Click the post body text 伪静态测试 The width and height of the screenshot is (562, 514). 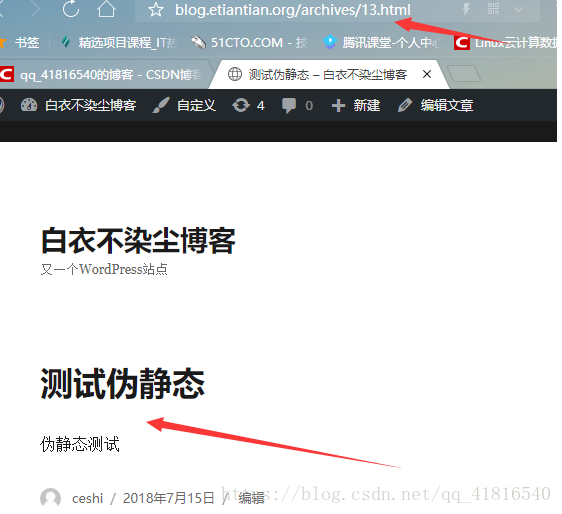[x=80, y=444]
